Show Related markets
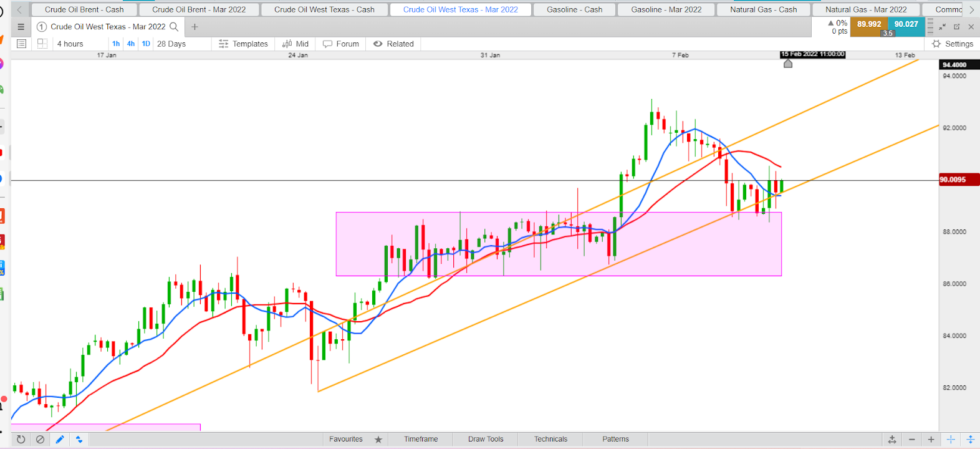980x449 pixels. (x=393, y=44)
